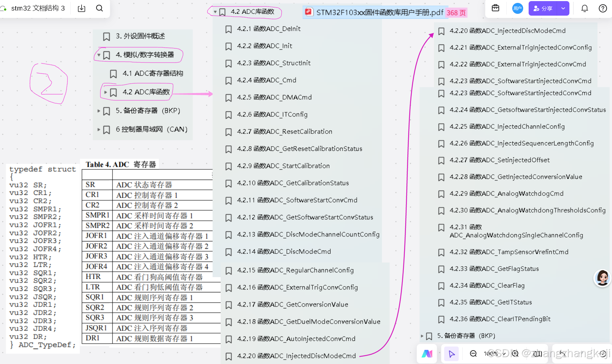612x364 pixels.
Task: Click bookmark icon beside 4.2.9 函数ADC_StartCalibration
Action: (x=229, y=166)
